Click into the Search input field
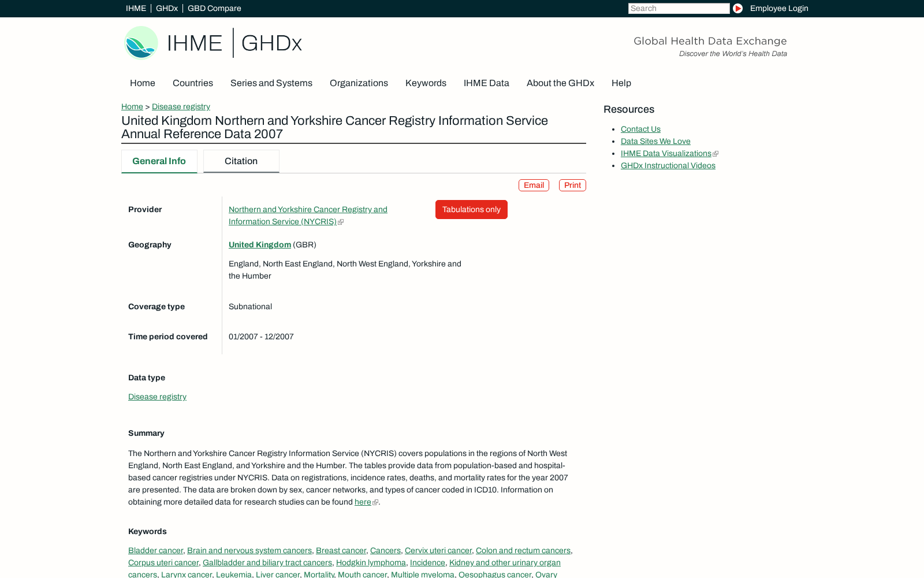Viewport: 924px width, 578px height. coord(679,8)
